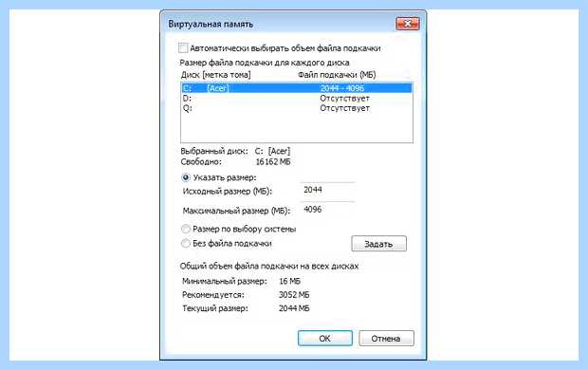This screenshot has height=370, width=588.
Task: Focus the Исходный размер input field
Action: click(x=327, y=190)
